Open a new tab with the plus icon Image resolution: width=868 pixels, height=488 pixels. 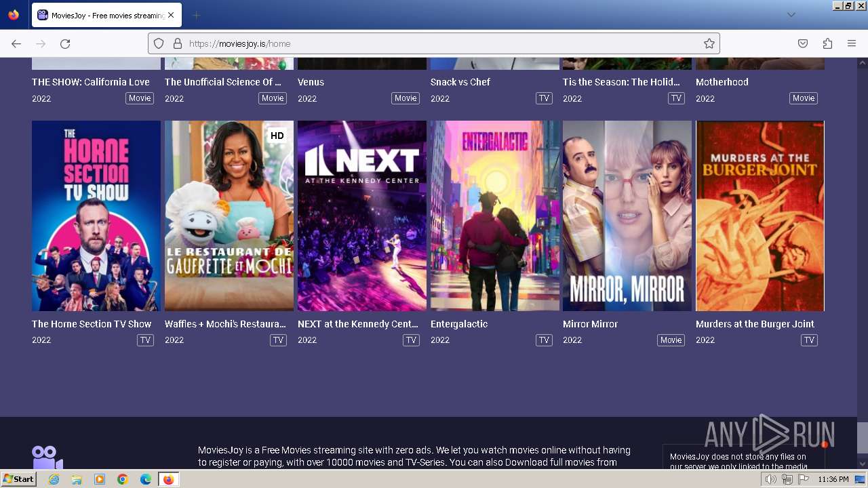196,15
